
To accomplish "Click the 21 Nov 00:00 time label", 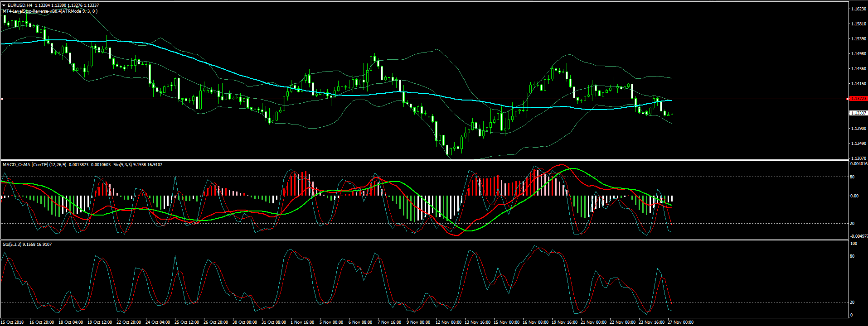I will point(594,322).
